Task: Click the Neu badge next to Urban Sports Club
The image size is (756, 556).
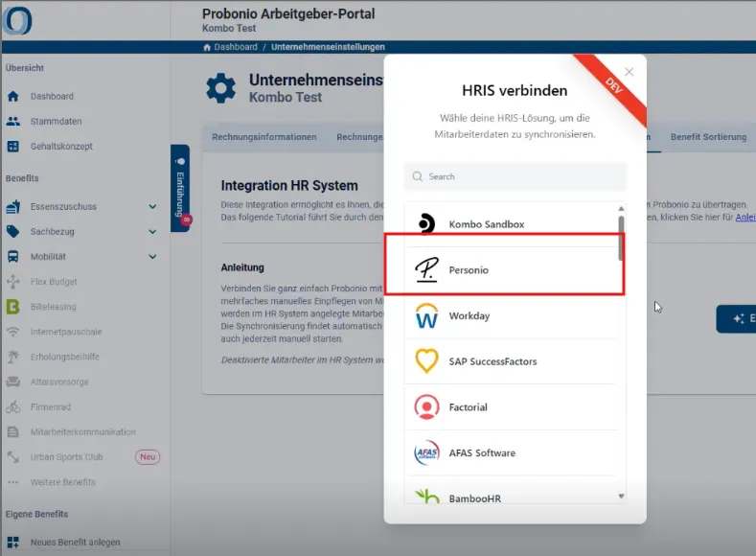Action: (x=148, y=456)
